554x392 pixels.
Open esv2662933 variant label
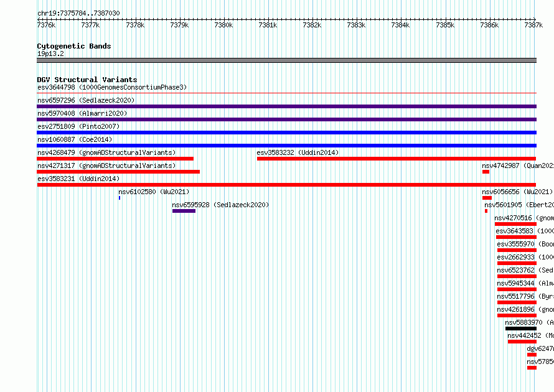pyautogui.click(x=525, y=257)
